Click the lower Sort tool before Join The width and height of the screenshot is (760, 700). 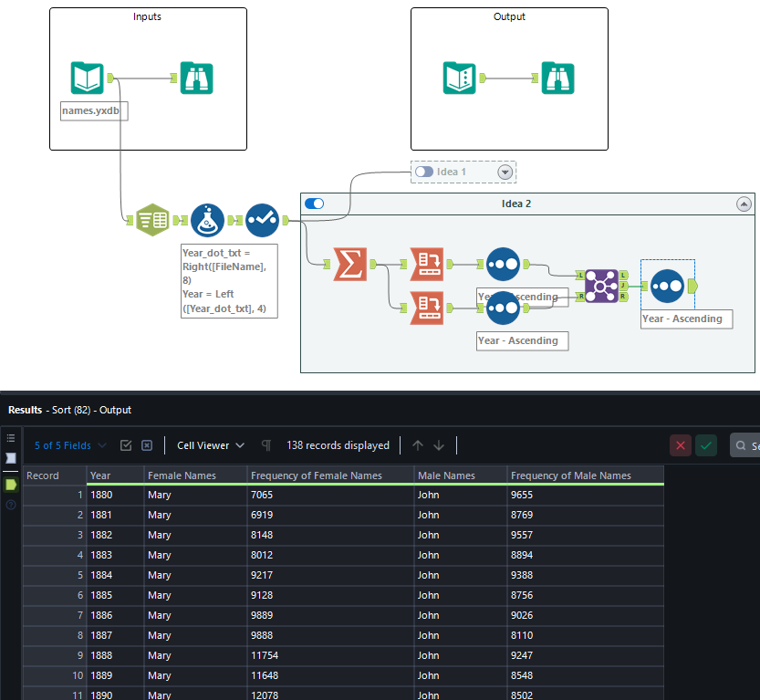click(503, 308)
